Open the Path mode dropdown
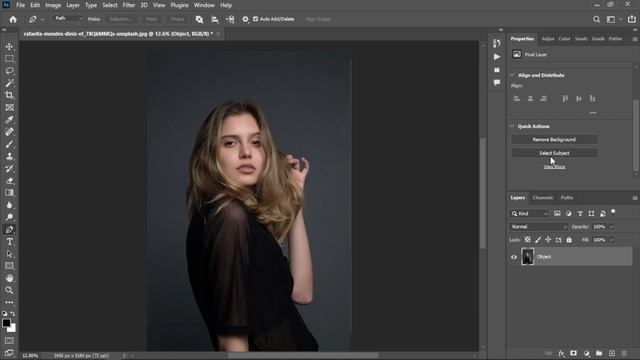The width and height of the screenshot is (640, 360). click(69, 19)
